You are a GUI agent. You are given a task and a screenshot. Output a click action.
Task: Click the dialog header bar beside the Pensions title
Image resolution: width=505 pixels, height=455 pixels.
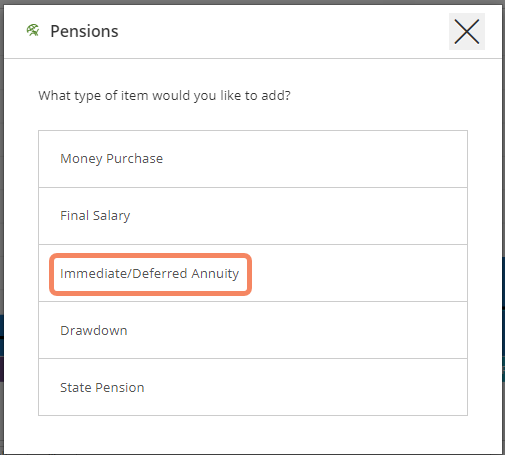pos(283,32)
